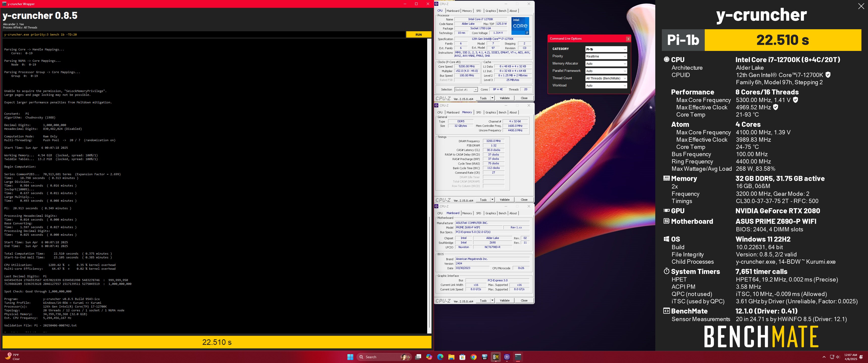Click the Windows OS icon in the result panel

tap(666, 239)
